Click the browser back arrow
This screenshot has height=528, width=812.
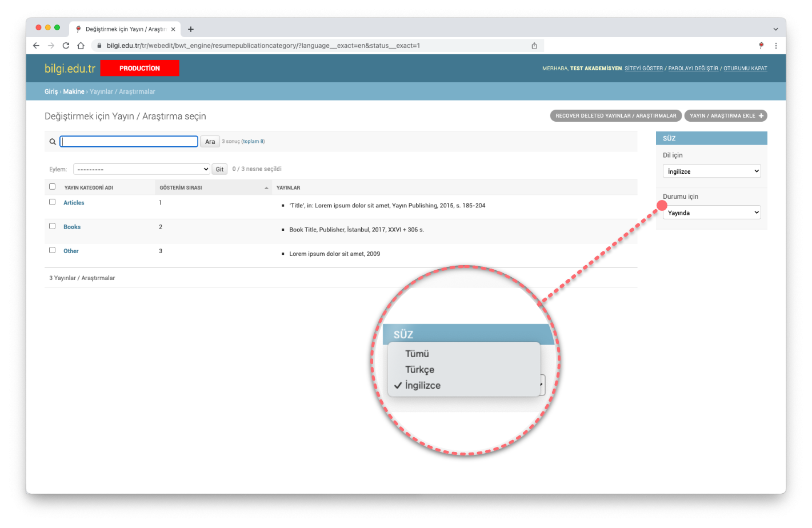coord(36,46)
